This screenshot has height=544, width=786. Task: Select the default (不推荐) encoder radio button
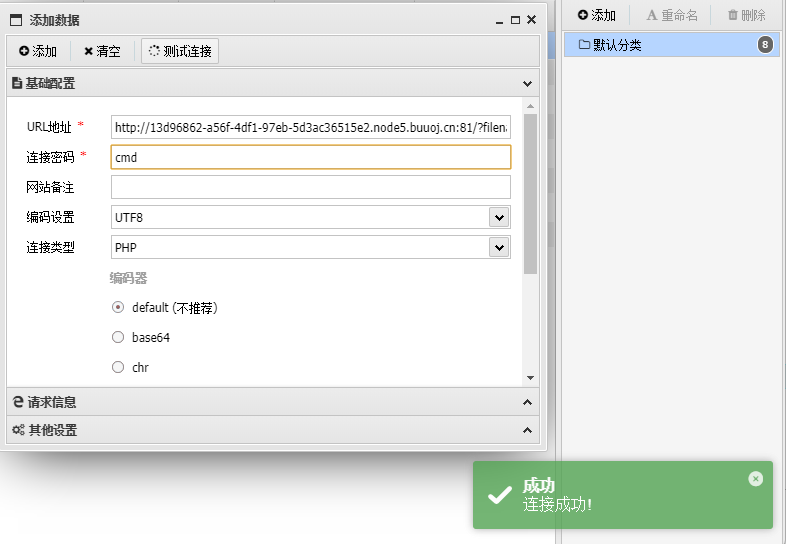point(118,308)
